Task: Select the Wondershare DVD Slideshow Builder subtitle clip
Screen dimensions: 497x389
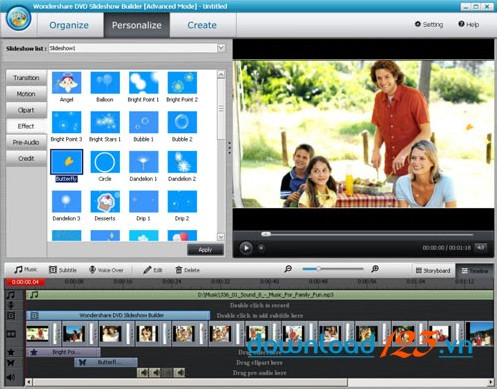Action: point(118,315)
